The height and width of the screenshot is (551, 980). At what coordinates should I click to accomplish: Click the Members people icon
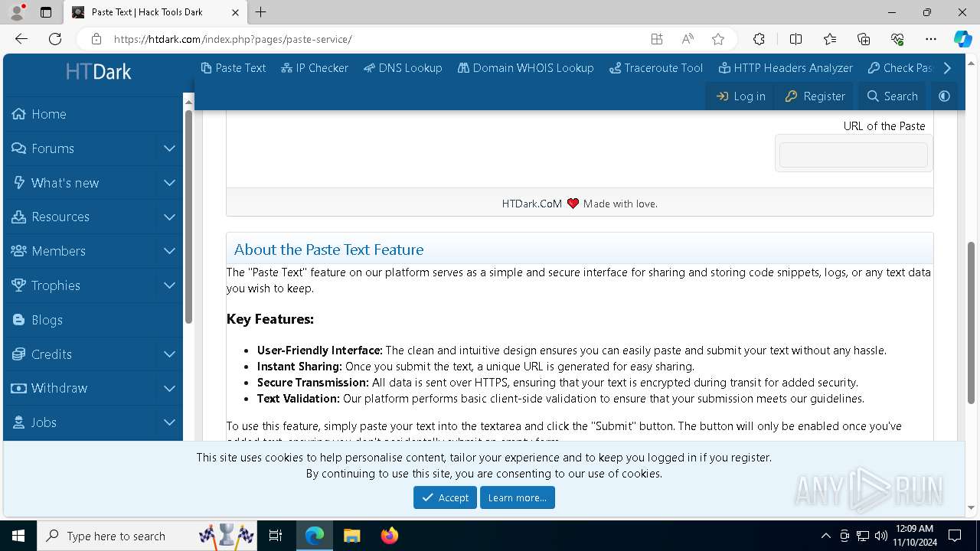(x=18, y=251)
